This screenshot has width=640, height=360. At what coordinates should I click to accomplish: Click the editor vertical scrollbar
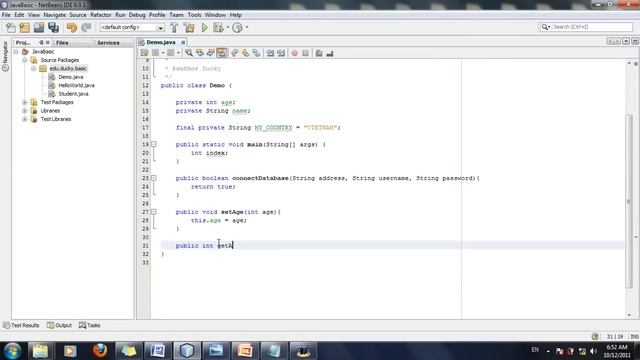click(x=629, y=202)
